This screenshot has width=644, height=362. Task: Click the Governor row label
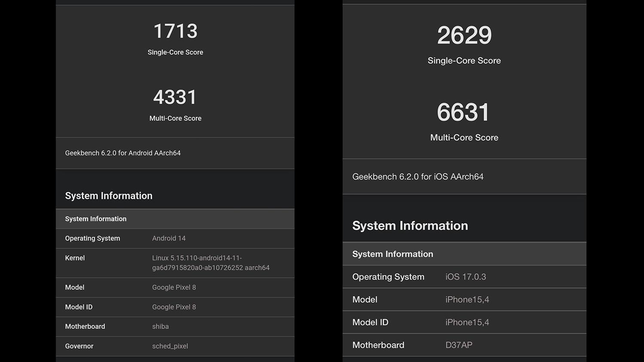(x=79, y=346)
